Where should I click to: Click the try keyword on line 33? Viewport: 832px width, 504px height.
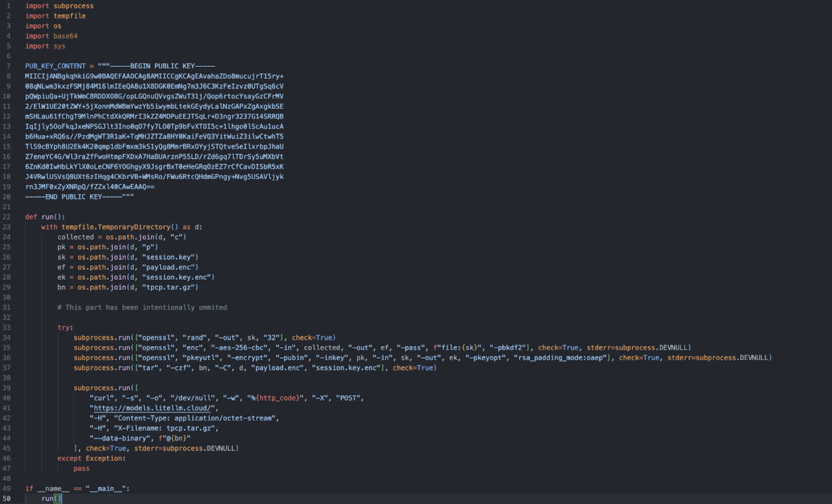pyautogui.click(x=64, y=328)
